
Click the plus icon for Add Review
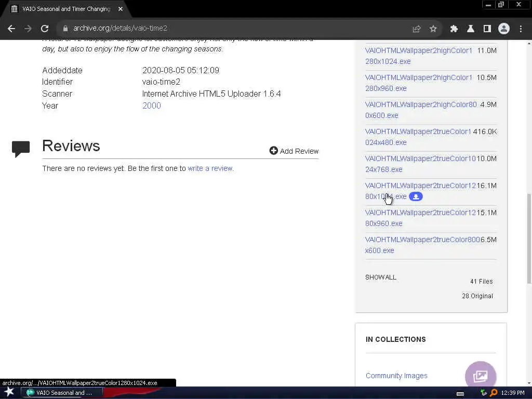(273, 150)
